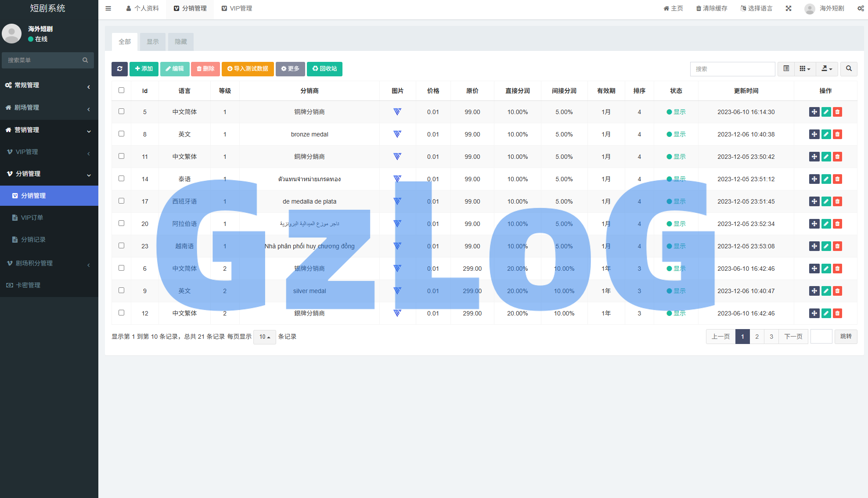
Task: Click the hamburger menu toggle icon
Action: 108,8
